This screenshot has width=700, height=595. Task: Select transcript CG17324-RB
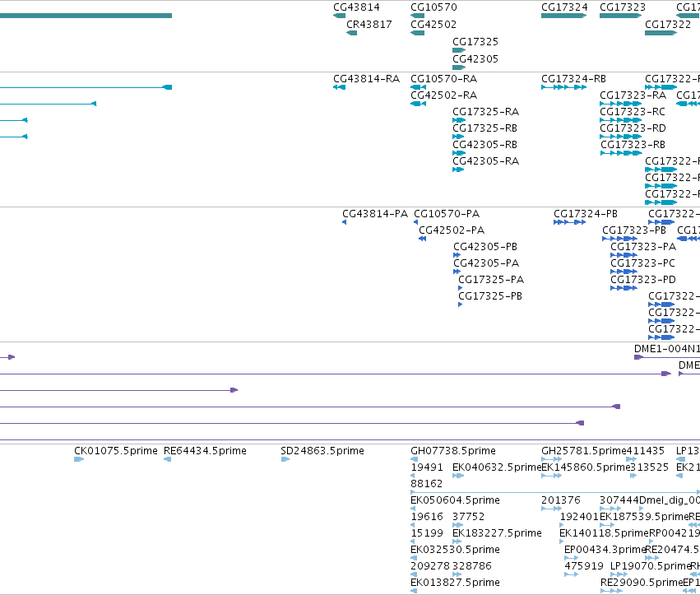(573, 79)
